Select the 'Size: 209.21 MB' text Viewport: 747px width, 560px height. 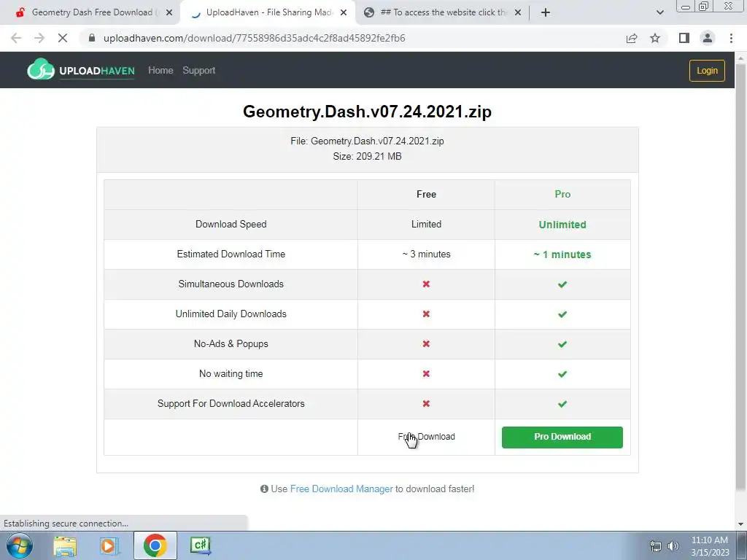pyautogui.click(x=368, y=156)
